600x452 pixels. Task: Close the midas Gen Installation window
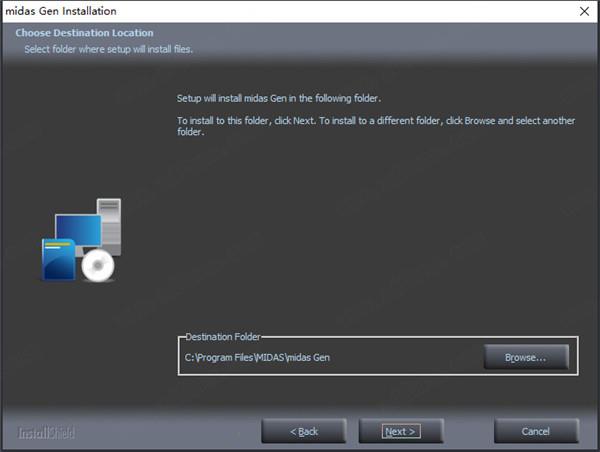pos(584,11)
